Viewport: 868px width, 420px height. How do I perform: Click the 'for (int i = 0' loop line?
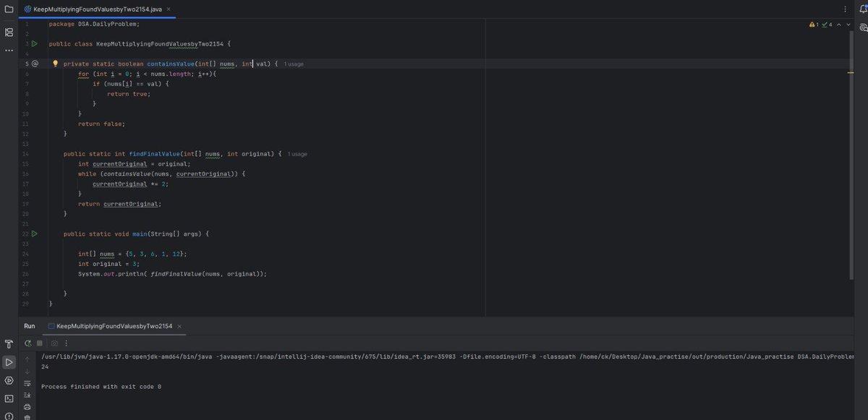pyautogui.click(x=147, y=74)
